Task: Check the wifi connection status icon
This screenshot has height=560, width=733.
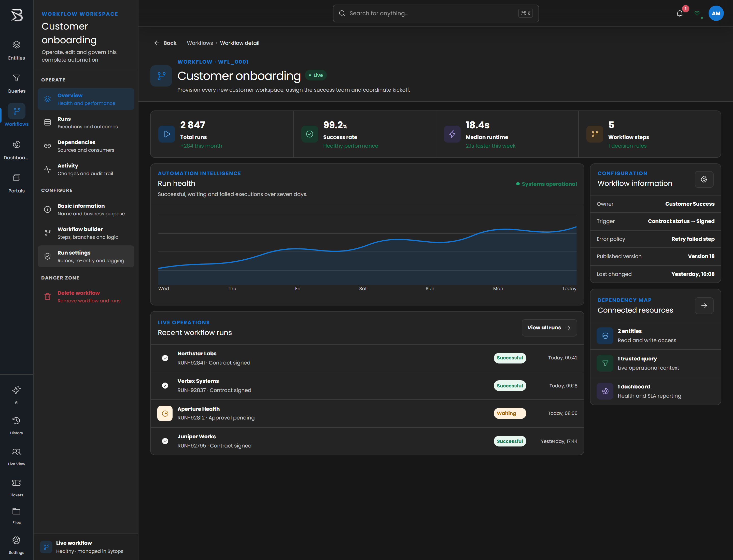Action: point(697,13)
